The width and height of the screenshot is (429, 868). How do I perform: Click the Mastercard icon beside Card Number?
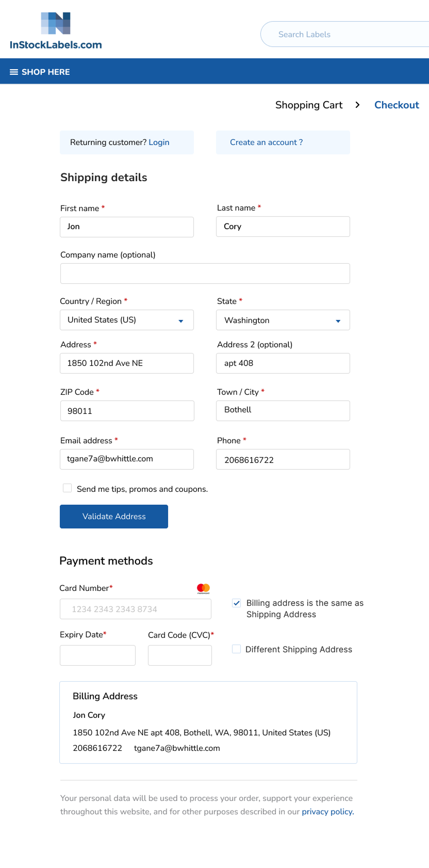pos(203,588)
